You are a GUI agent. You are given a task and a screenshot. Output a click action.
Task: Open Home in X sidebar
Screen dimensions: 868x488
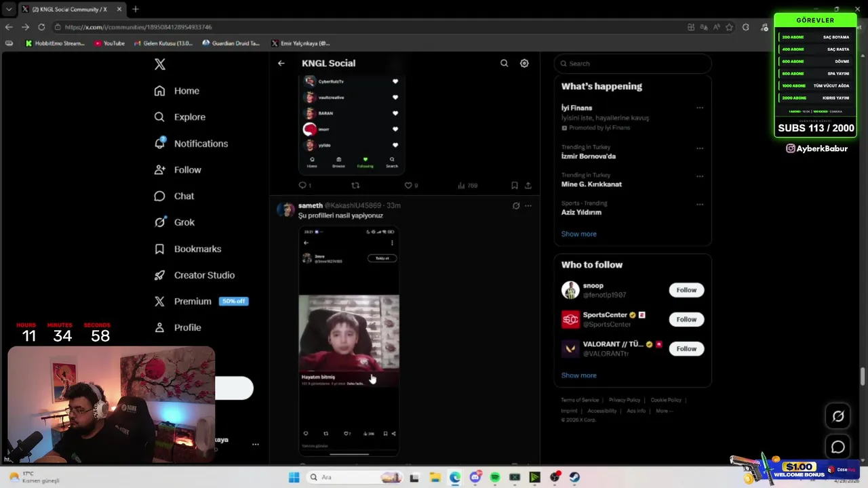tap(177, 91)
